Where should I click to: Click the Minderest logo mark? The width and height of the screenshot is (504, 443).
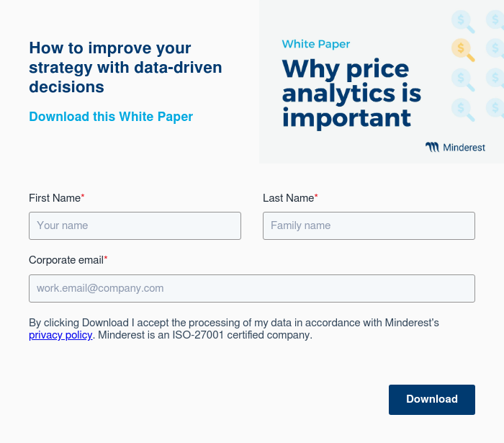click(x=432, y=148)
